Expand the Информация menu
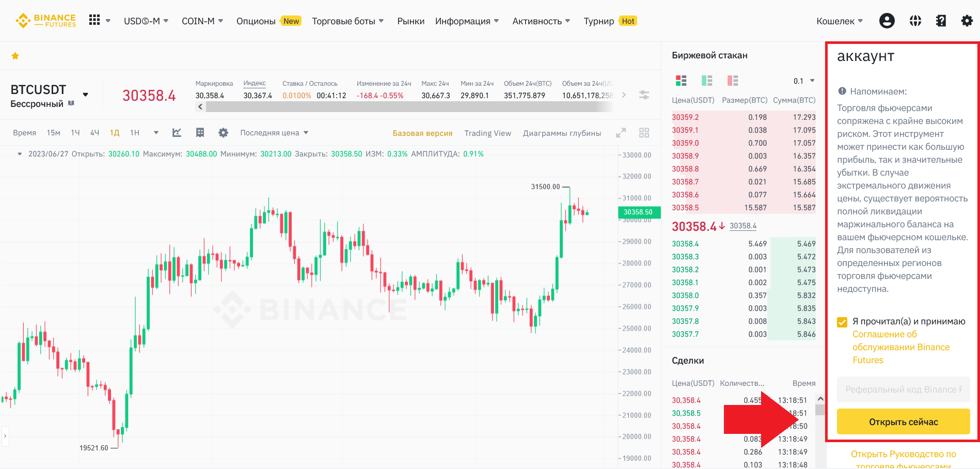980x469 pixels. click(x=467, y=21)
